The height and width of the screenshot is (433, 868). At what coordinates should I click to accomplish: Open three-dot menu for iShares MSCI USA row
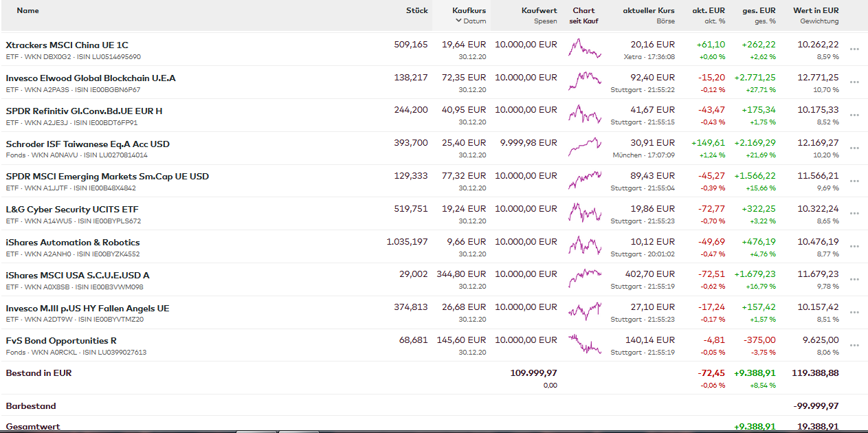point(854,280)
